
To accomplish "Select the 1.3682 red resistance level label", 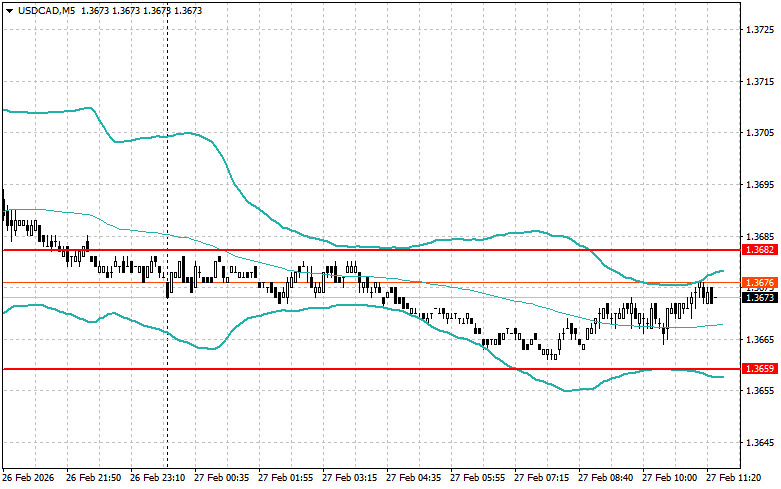I will 760,250.
